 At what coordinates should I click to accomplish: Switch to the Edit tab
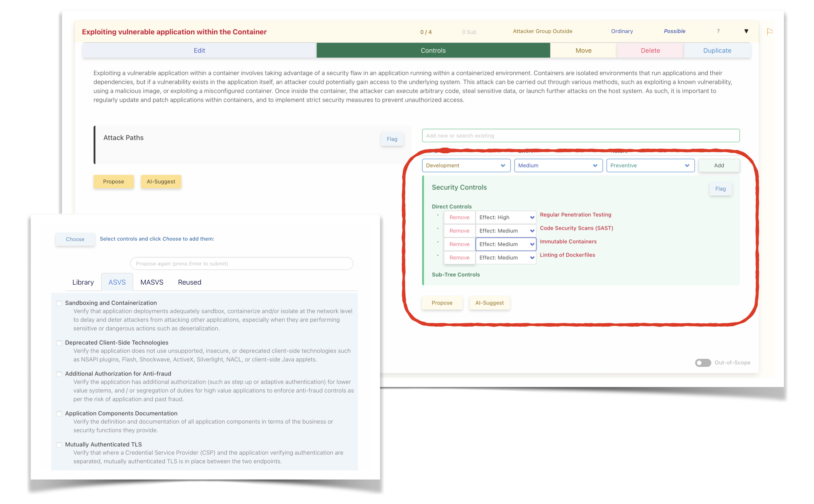click(x=199, y=50)
